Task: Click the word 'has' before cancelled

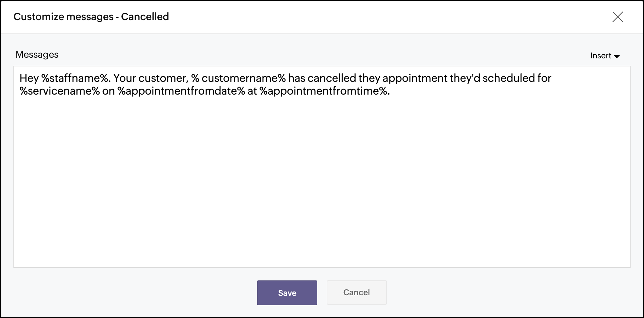Action: pos(297,78)
